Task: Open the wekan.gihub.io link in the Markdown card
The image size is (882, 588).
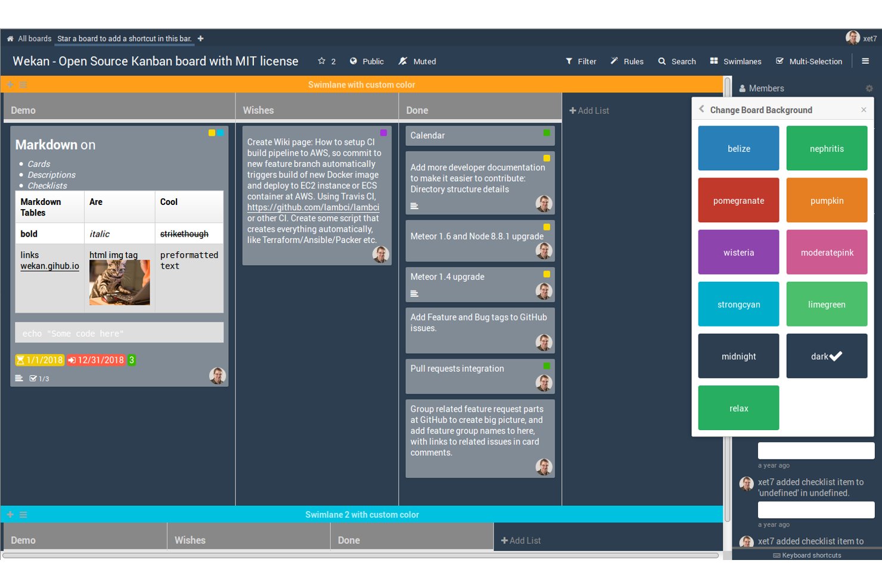Action: point(49,266)
